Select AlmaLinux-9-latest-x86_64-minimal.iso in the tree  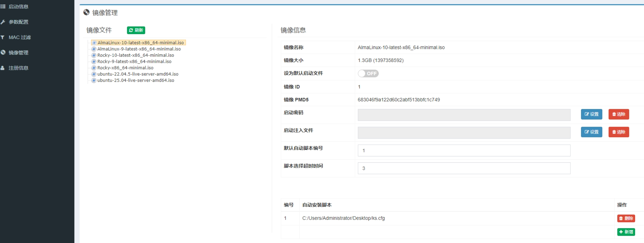pos(139,49)
